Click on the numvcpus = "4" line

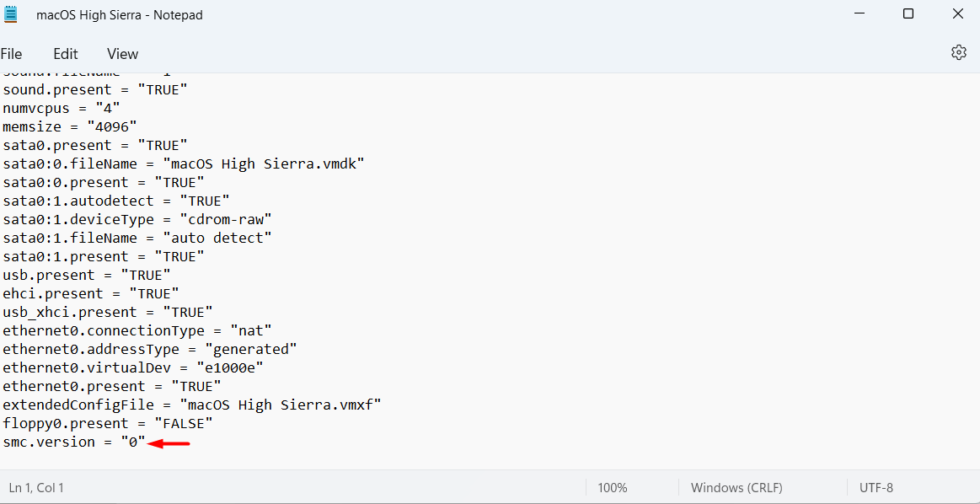tap(62, 109)
